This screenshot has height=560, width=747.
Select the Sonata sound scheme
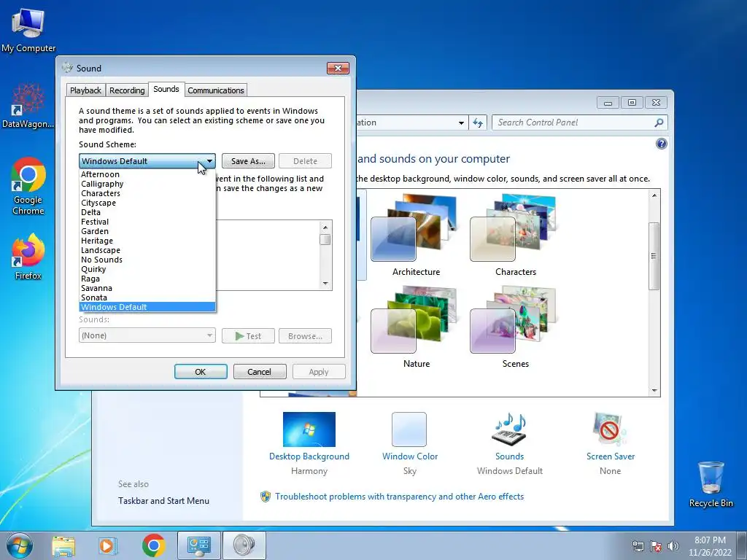point(147,298)
